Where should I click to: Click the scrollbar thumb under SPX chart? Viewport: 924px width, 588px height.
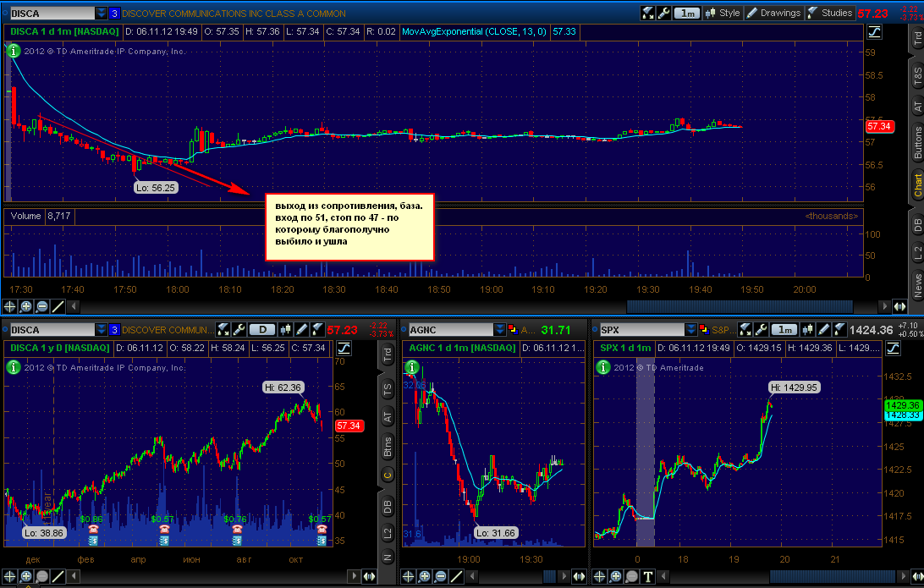tap(832, 576)
